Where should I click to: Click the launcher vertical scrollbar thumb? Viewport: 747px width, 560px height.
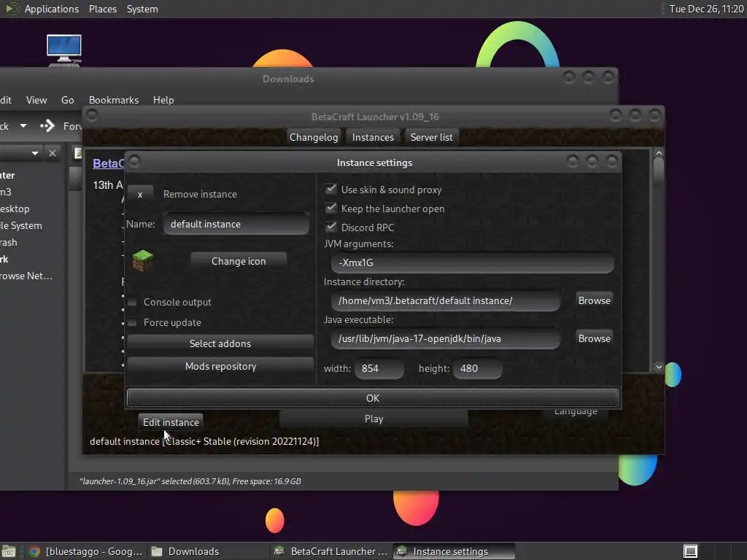[x=659, y=171]
